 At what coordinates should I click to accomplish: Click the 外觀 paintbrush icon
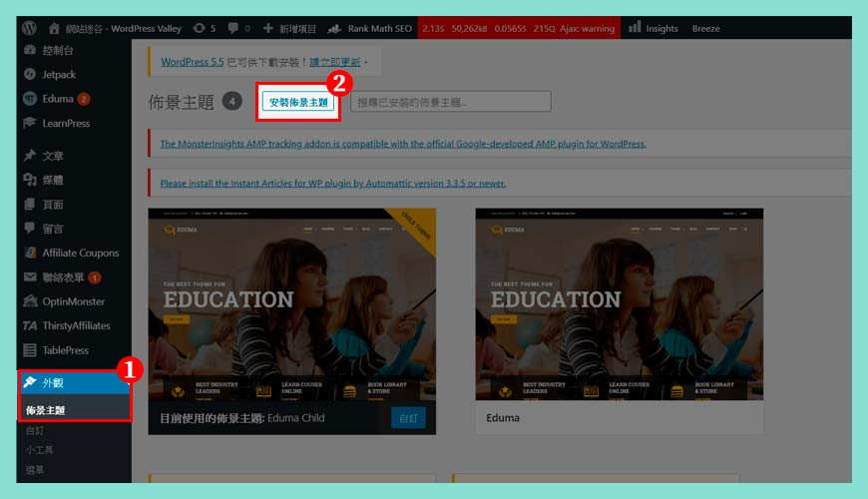[x=30, y=382]
